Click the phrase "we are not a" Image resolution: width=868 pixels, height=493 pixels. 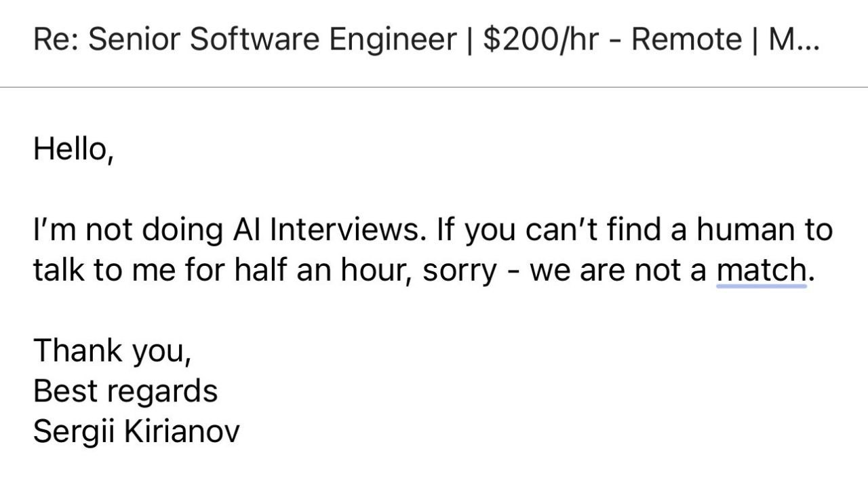(618, 271)
